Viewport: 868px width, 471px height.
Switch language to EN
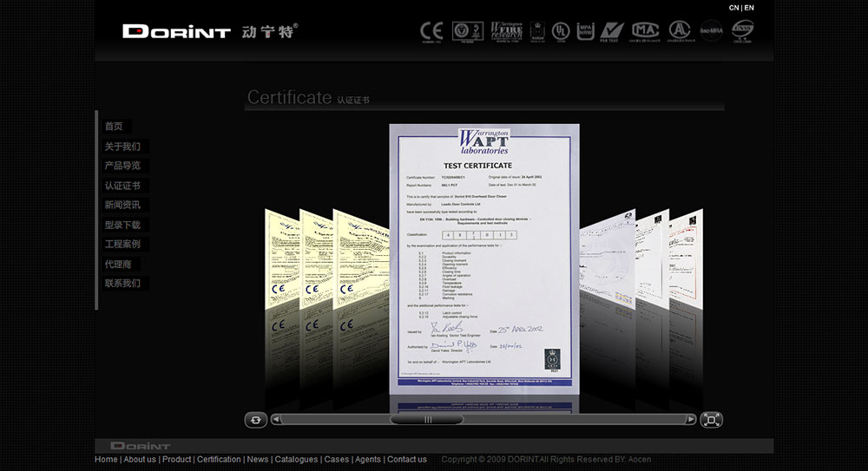(x=749, y=8)
